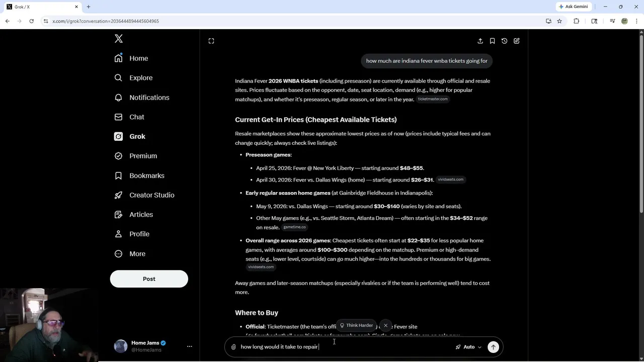Click the browser reload icon
This screenshot has width=644, height=362.
(x=31, y=21)
